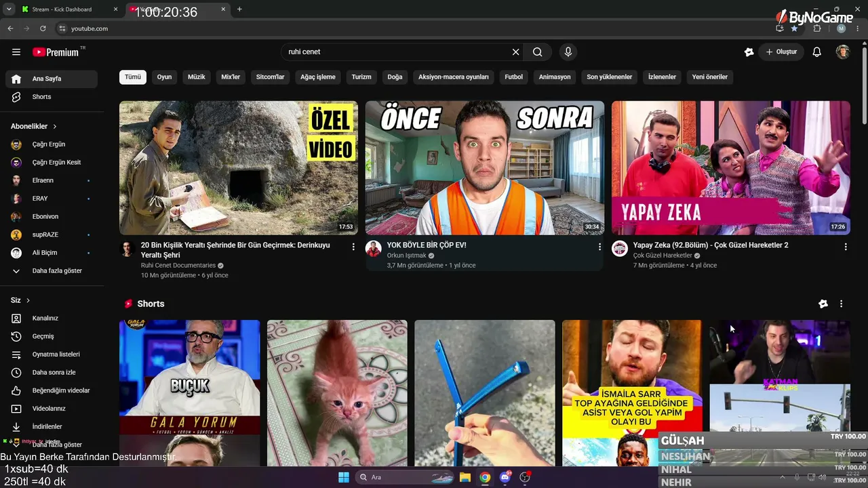Open Beğendiğim videolar liked videos
This screenshot has width=868, height=488.
pos(52,390)
